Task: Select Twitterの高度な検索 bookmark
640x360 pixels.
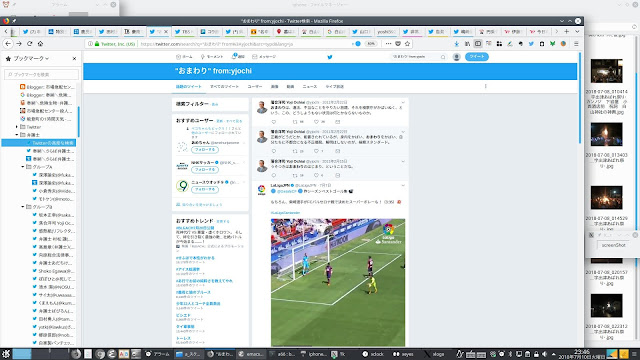Action: pyautogui.click(x=39, y=143)
